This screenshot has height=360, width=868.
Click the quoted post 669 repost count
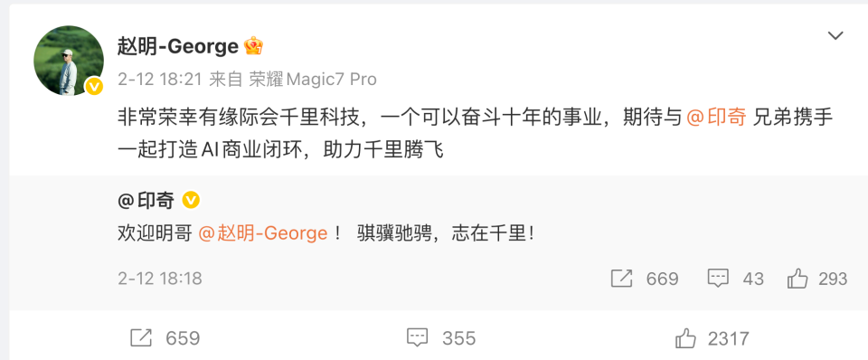tap(662, 279)
